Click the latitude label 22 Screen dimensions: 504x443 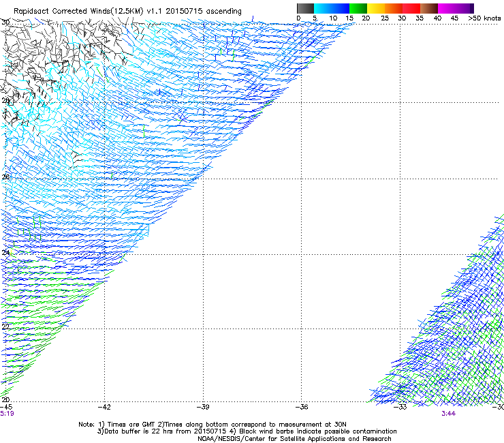(5, 326)
